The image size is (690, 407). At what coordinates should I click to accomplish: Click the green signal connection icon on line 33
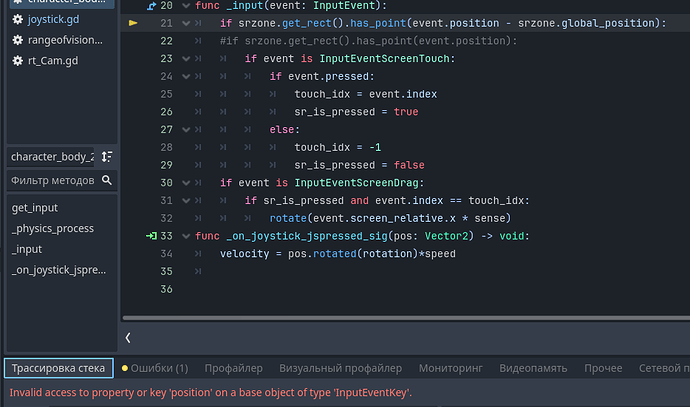[151, 236]
